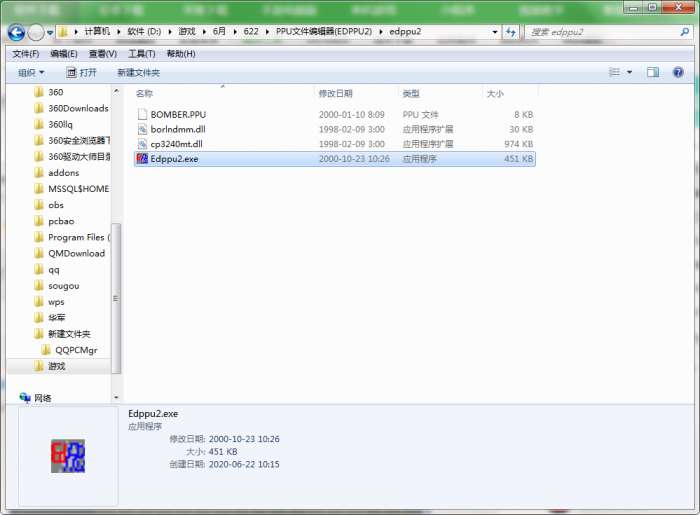The image size is (700, 515).
Task: Click the 打开 toolbar button
Action: tap(81, 72)
